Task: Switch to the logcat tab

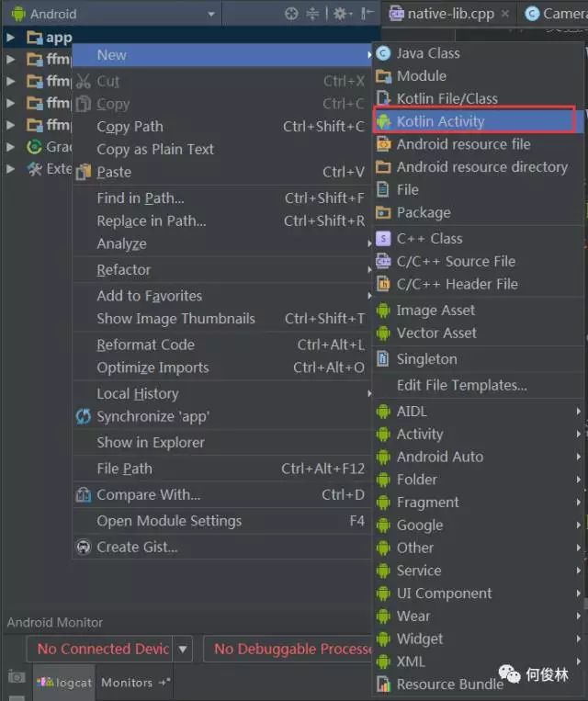Action: pos(65,683)
